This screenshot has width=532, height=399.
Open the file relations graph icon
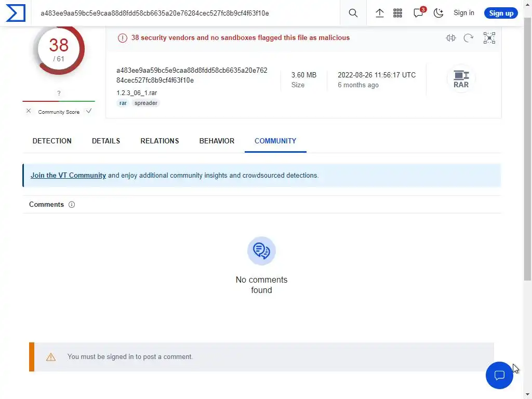489,37
